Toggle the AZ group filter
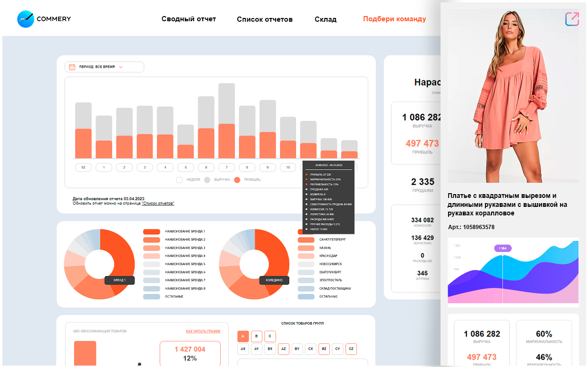Viewport: 588px width, 367px height. pos(284,349)
